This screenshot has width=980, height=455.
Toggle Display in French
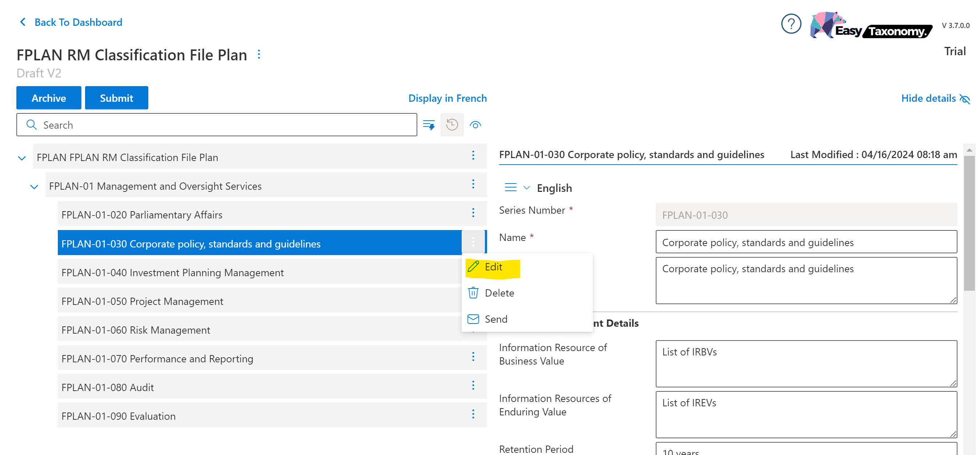[x=447, y=98]
